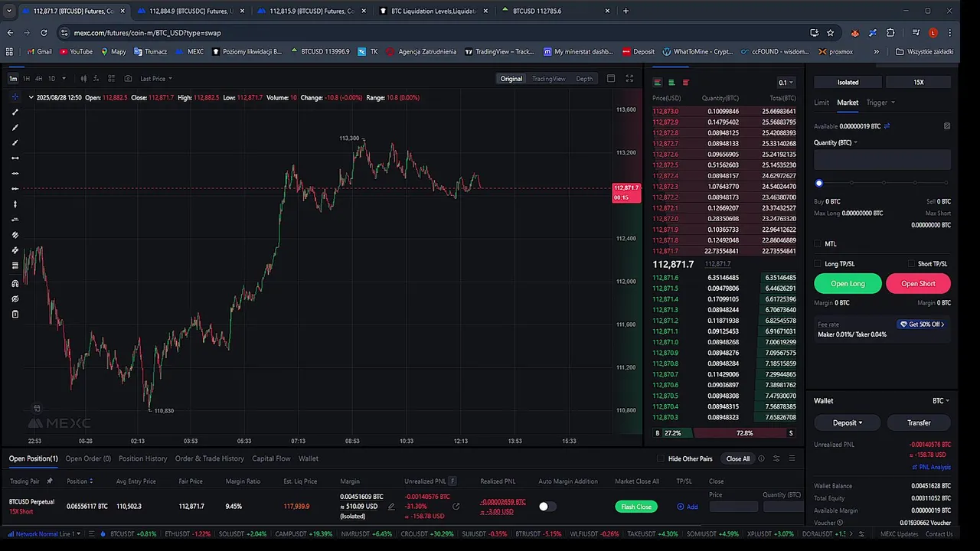The width and height of the screenshot is (980, 551).
Task: Open new browser tab
Action: click(x=626, y=11)
